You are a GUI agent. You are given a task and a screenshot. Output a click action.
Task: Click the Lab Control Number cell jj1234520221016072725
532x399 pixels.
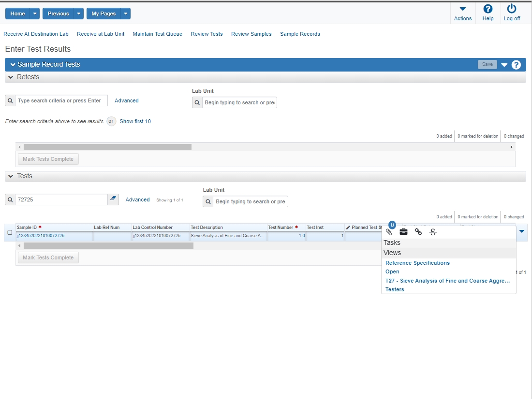point(161,236)
